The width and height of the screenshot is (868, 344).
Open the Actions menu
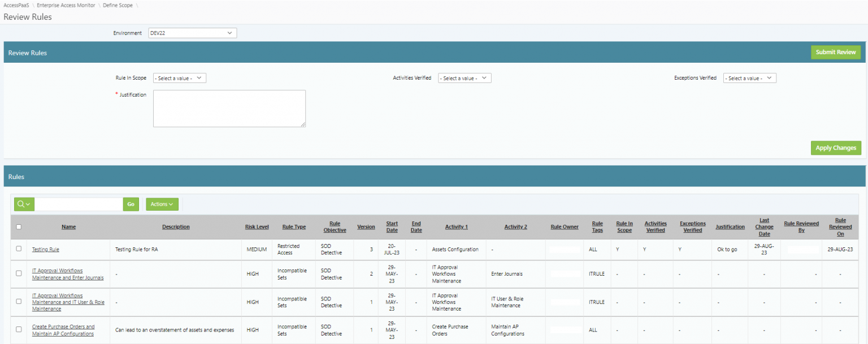tap(162, 204)
